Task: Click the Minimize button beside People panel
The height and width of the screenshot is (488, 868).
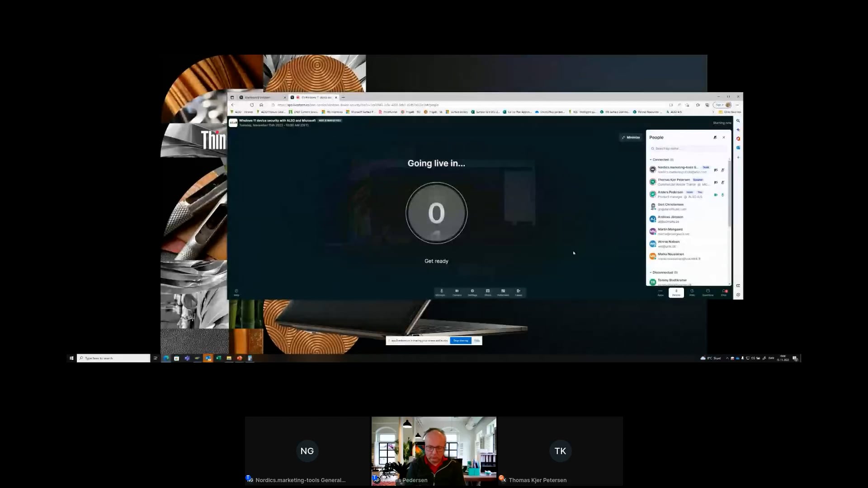Action: click(631, 137)
